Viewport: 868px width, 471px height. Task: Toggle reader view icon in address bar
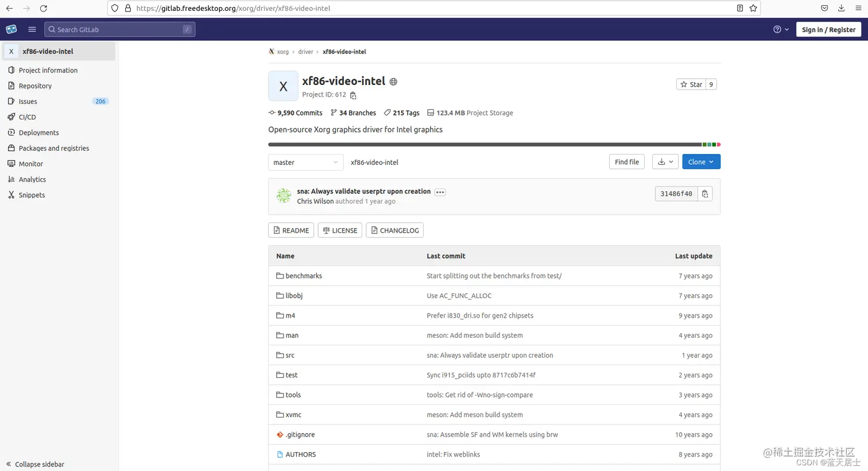pyautogui.click(x=740, y=8)
